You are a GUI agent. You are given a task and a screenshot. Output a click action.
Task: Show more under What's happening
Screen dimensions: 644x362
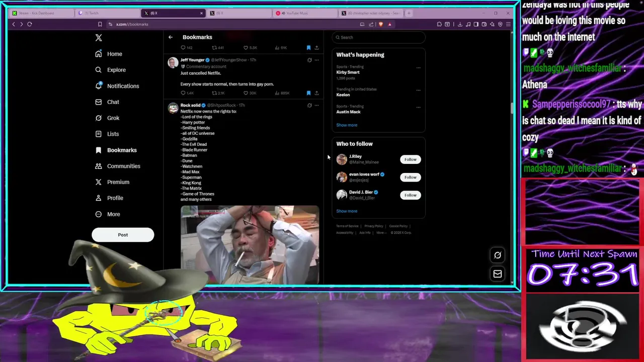tap(347, 125)
